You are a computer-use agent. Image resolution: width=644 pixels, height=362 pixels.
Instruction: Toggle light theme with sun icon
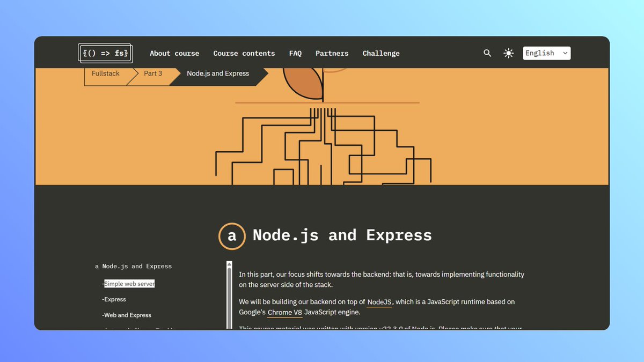pos(508,53)
